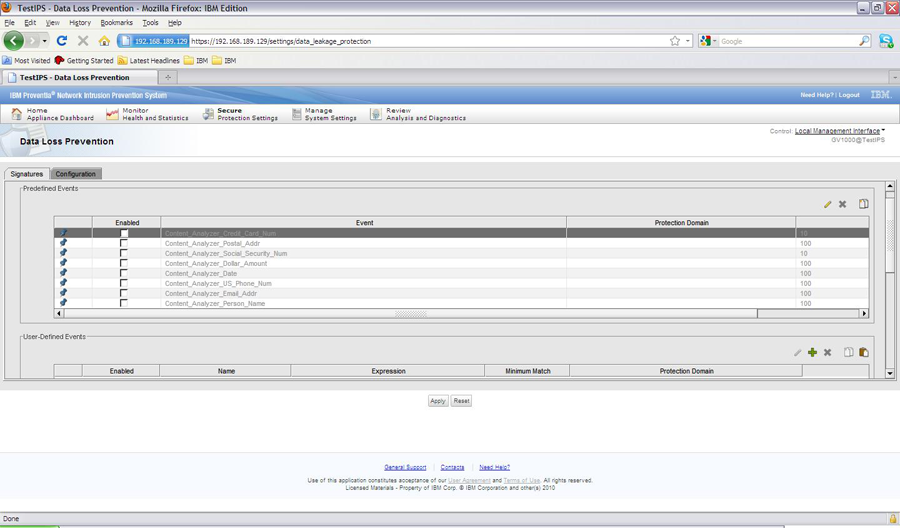The image size is (900, 528).
Task: Click into the Google search field
Action: tap(788, 41)
